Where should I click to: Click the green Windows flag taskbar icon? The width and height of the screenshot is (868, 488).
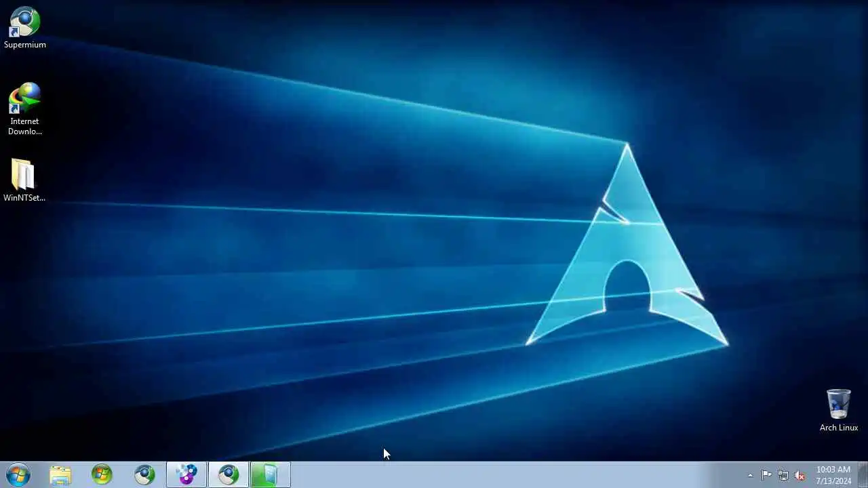click(102, 475)
